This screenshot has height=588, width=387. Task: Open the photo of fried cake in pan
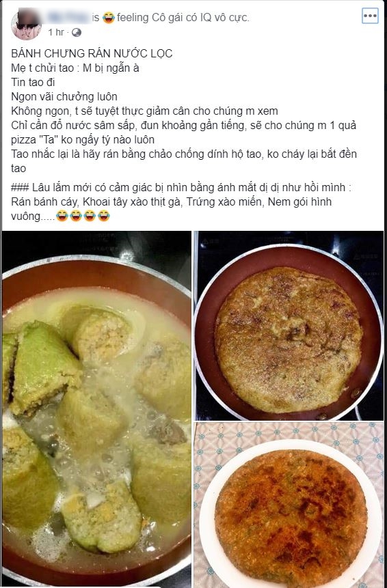tap(289, 326)
